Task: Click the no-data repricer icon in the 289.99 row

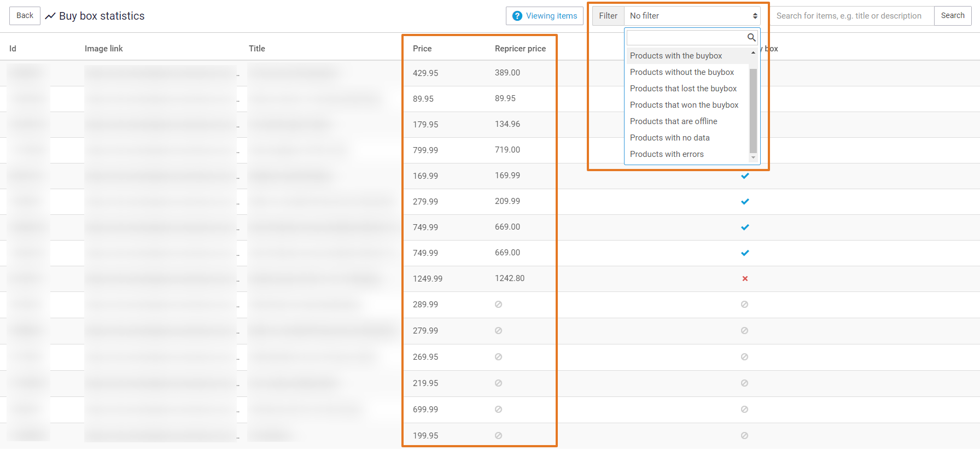Action: coord(498,305)
